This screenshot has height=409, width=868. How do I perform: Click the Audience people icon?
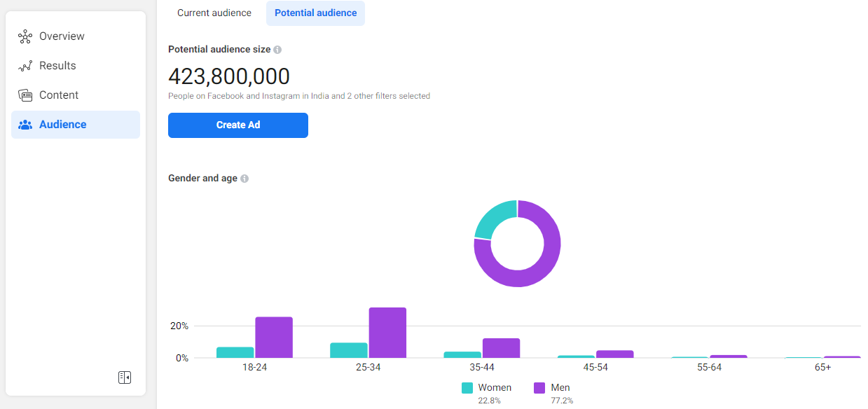click(25, 125)
